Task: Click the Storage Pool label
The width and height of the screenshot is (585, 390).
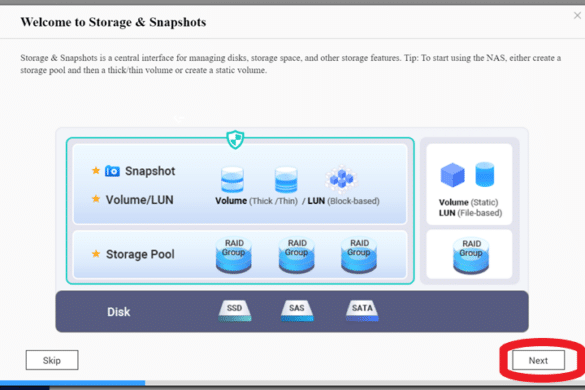Action: [140, 254]
